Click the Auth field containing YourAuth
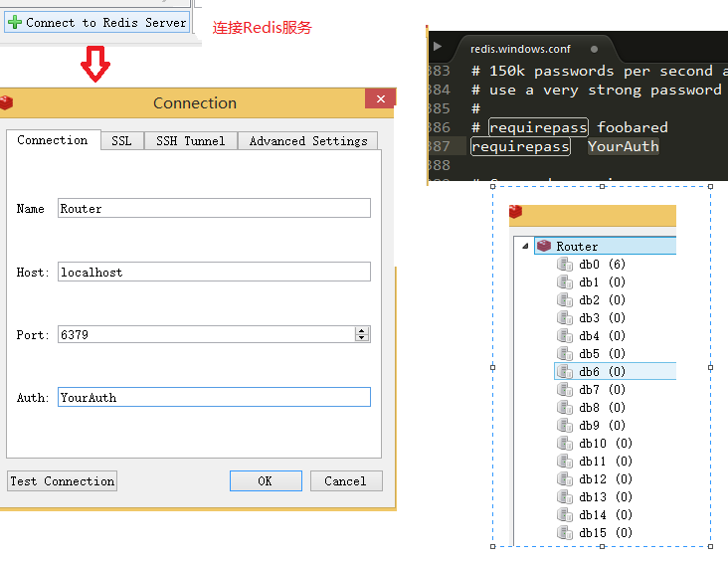Image resolution: width=728 pixels, height=561 pixels. 214,397
